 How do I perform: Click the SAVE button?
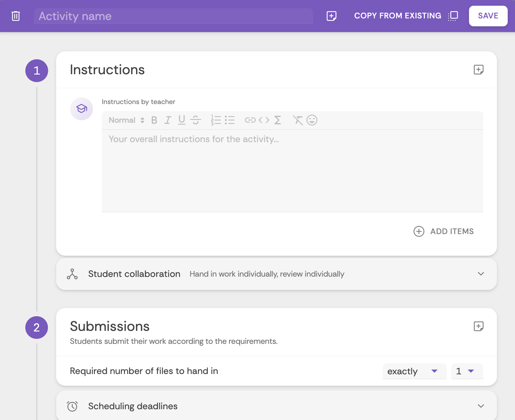click(x=488, y=16)
